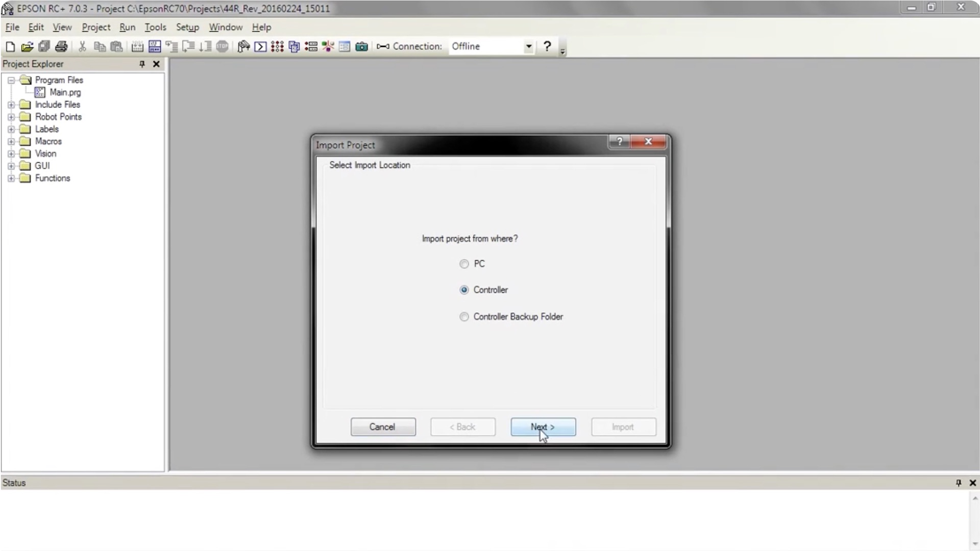The image size is (980, 551).
Task: Click the Cancel button in Import Project
Action: click(383, 427)
